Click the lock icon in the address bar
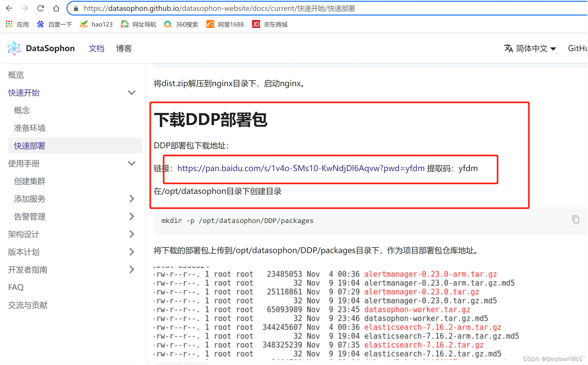The height and width of the screenshot is (365, 588). pos(76,8)
